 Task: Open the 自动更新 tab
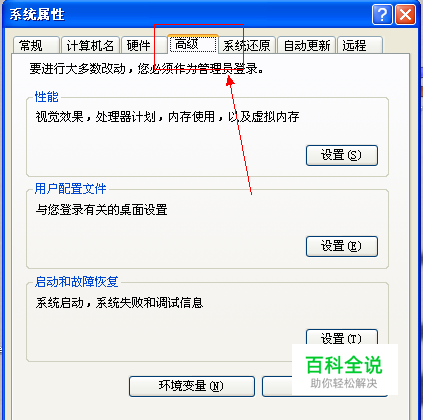point(307,45)
